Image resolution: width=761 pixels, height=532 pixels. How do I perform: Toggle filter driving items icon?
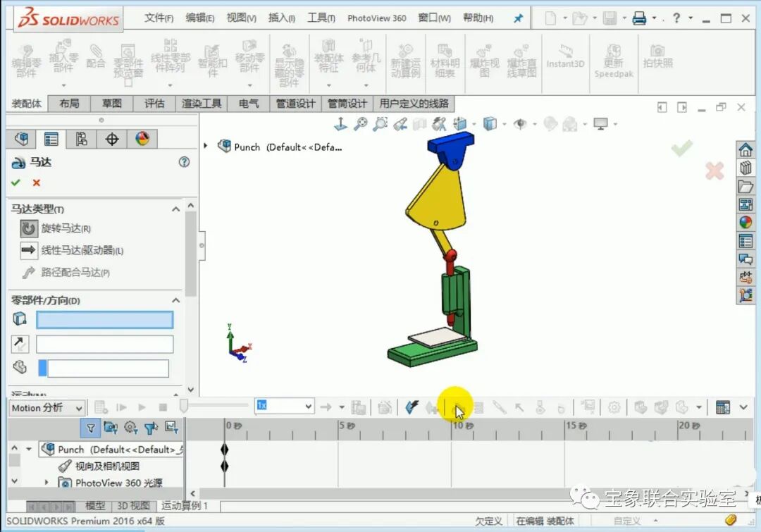point(130,428)
